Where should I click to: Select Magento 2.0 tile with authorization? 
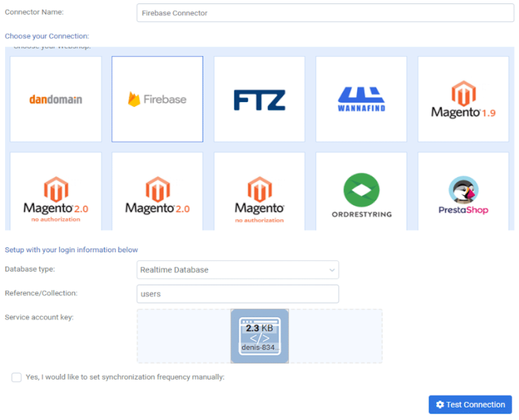tap(157, 191)
